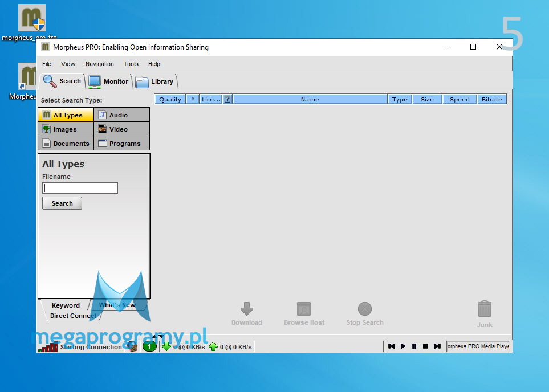Click the Morpheus title bar app icon
549x392 pixels.
click(x=46, y=47)
